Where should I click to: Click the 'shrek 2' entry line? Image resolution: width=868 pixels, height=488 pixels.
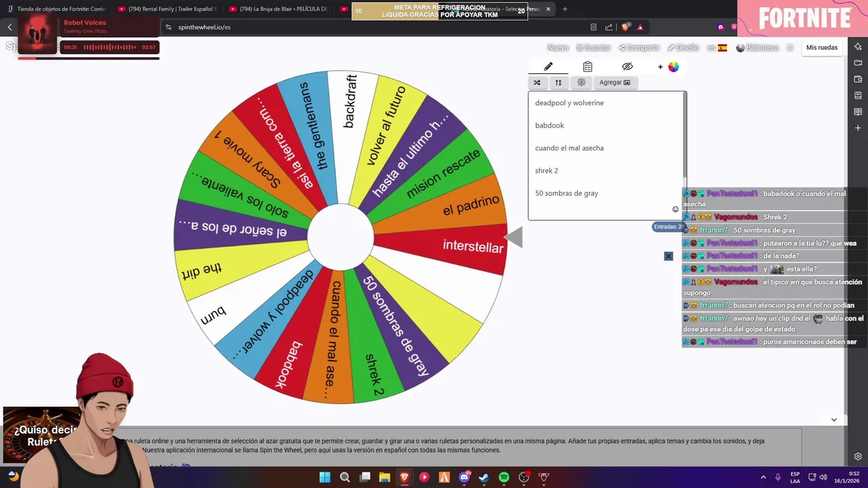coord(547,171)
